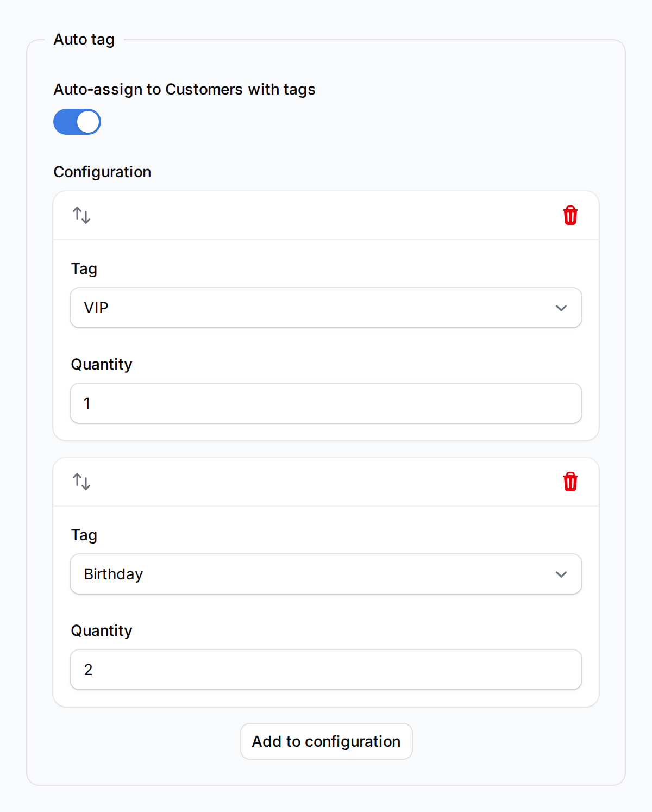Click the Quantity field showing 1
Image resolution: width=652 pixels, height=812 pixels.
click(325, 403)
